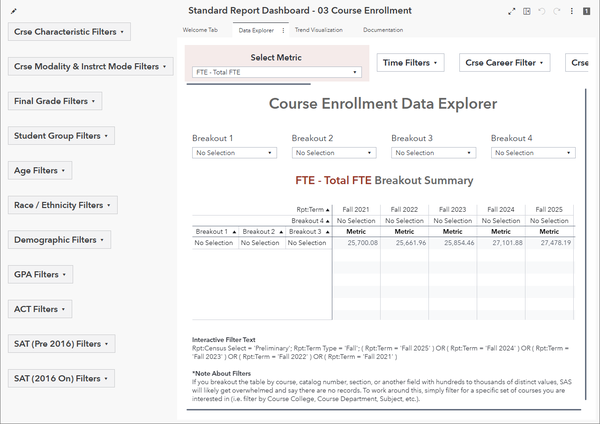Open Breakout 4 selection dropdown

click(533, 153)
